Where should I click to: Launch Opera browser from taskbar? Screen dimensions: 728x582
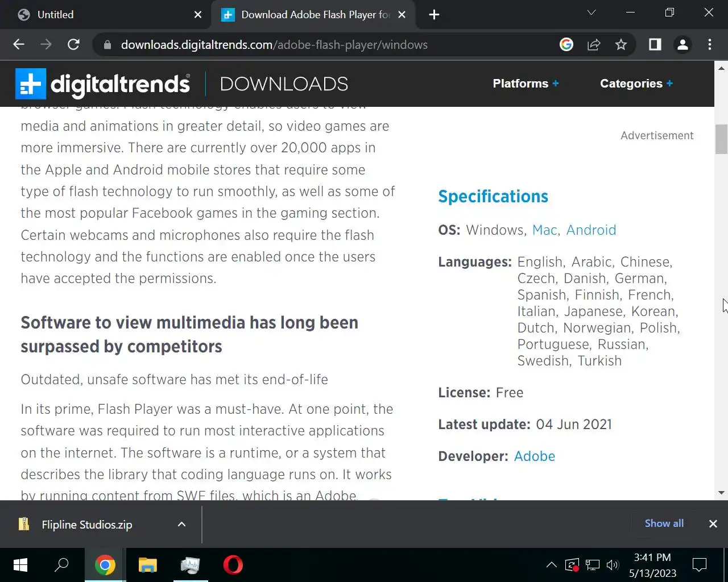click(233, 565)
